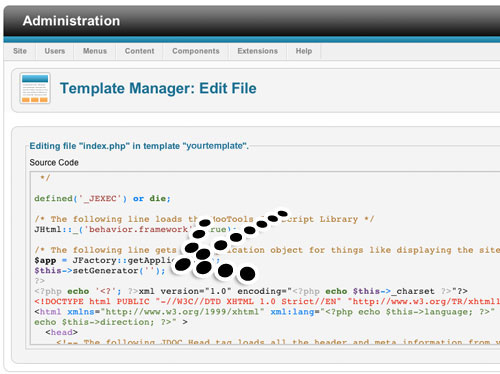Place cursor on defined('_JEXEC') or die line
500x374 pixels.
pos(102,199)
